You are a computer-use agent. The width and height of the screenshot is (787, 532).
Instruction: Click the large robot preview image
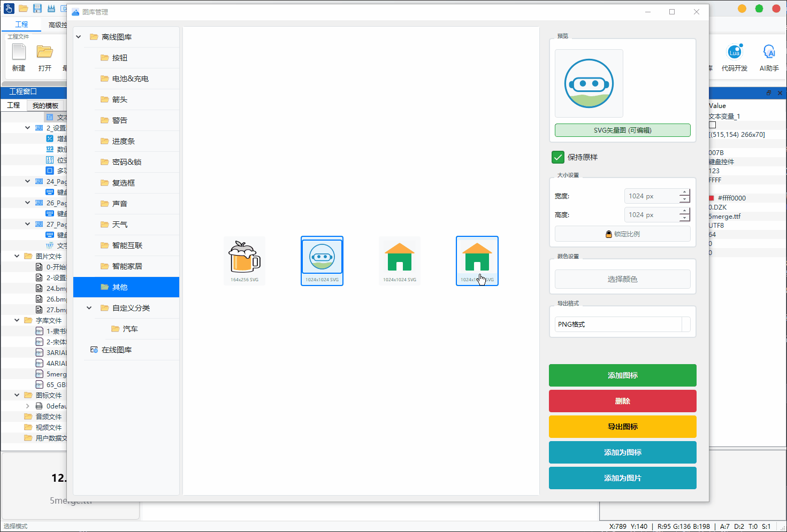coord(589,83)
